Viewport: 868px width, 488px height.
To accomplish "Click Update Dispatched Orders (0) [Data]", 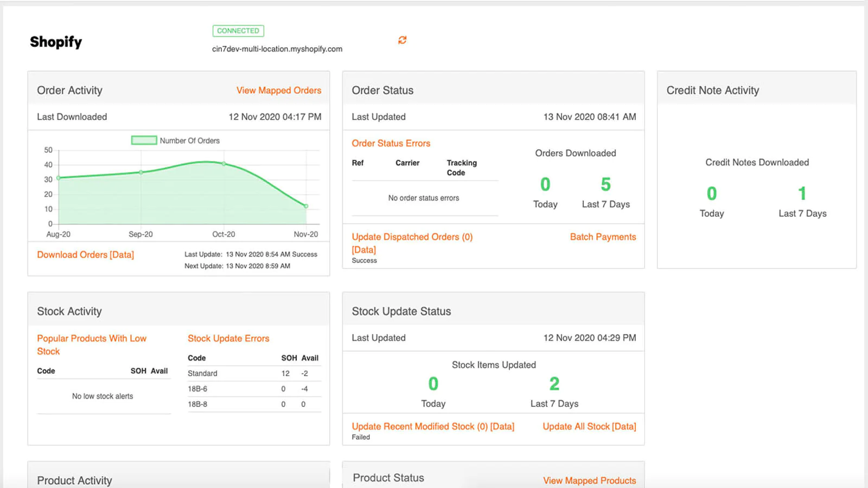I will 412,237.
